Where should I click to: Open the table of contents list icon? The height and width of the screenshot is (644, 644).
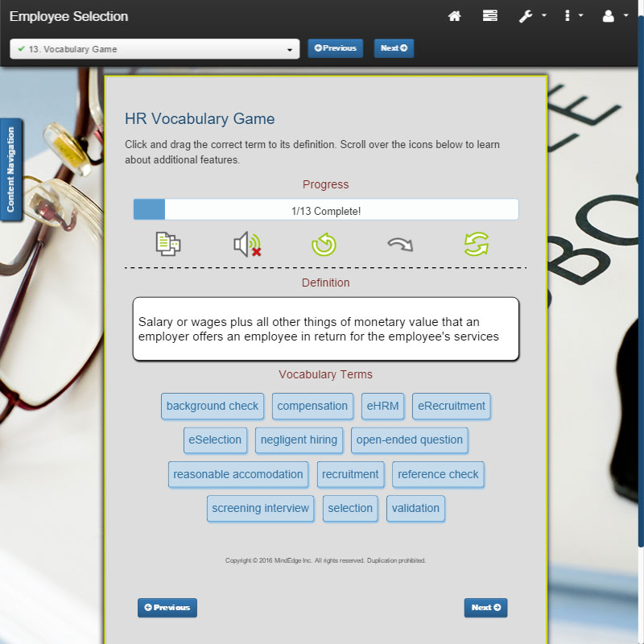(x=489, y=16)
